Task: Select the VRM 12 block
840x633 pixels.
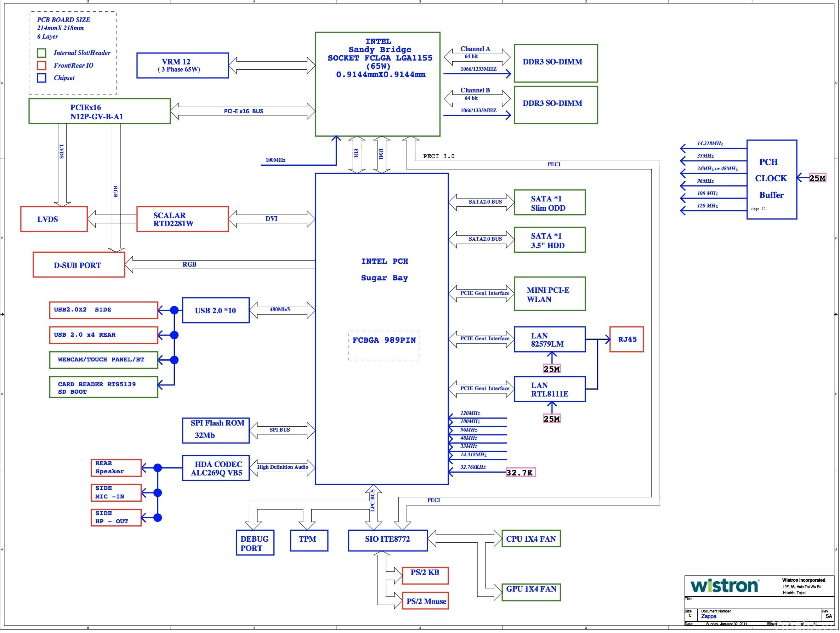Action: click(x=183, y=66)
